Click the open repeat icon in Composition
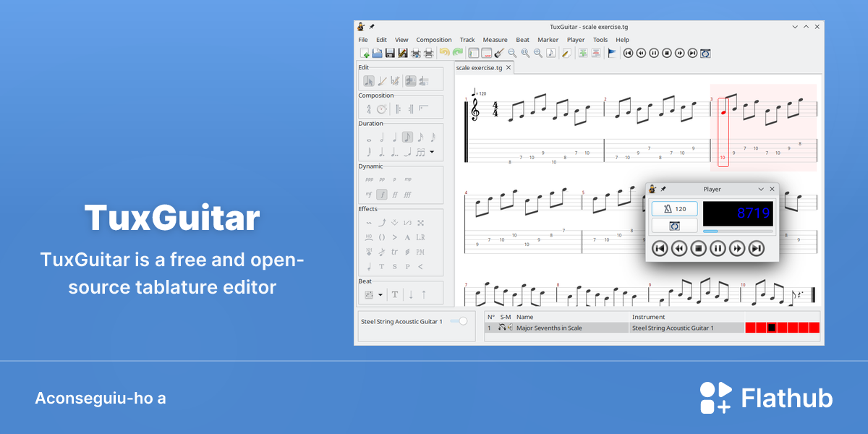The height and width of the screenshot is (434, 868). [397, 109]
